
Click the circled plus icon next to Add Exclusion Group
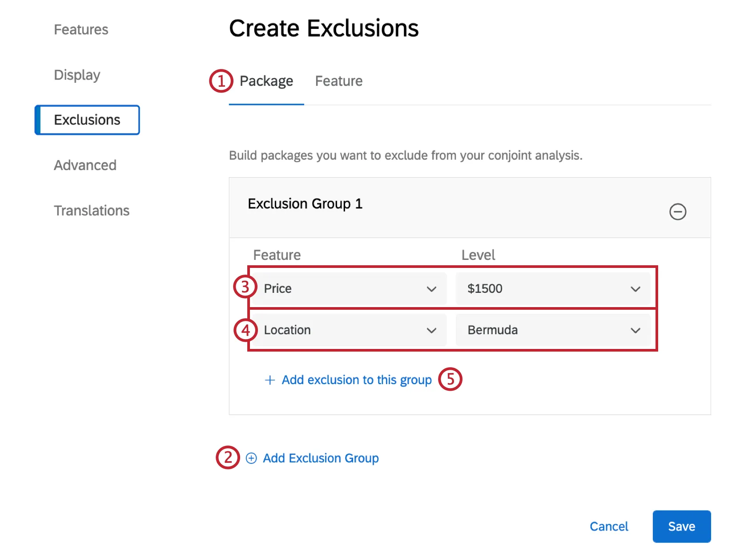pos(252,458)
